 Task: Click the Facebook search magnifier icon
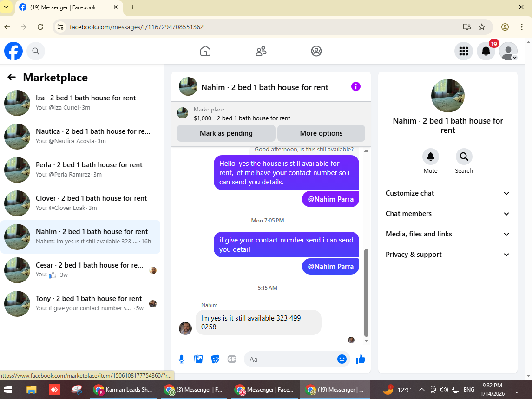[x=36, y=51]
